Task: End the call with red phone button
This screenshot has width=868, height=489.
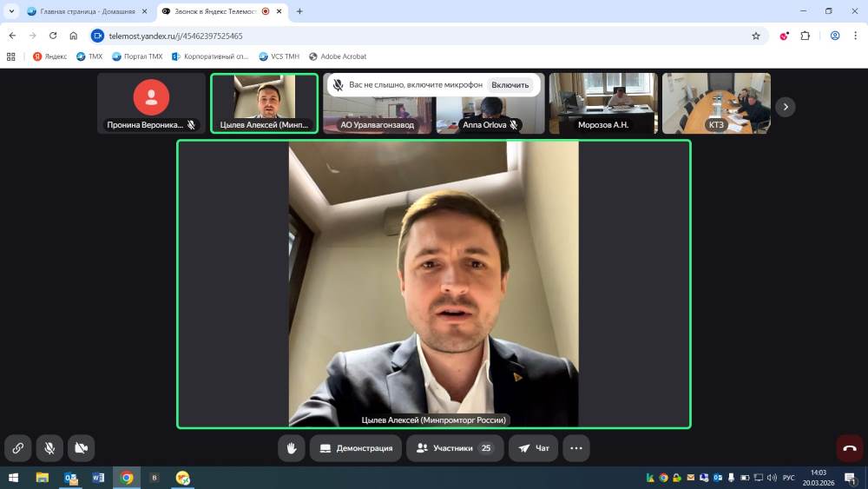Action: click(x=849, y=448)
